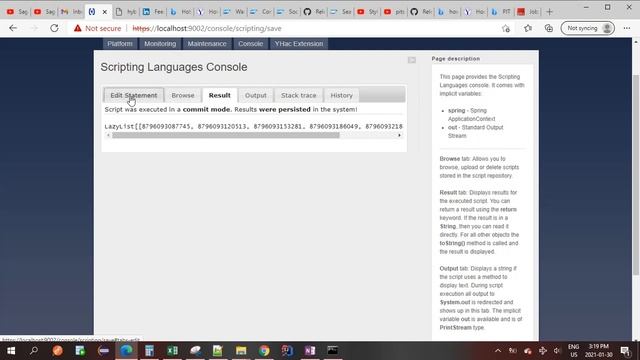Switch to the 'Job' browser tab
This screenshot has height=360, width=640.
point(528,12)
